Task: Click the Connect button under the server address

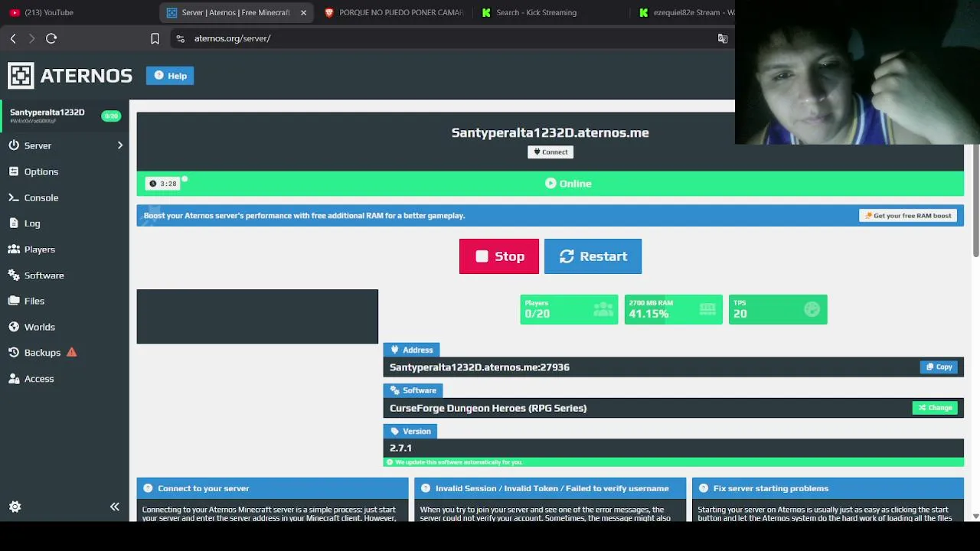Action: pyautogui.click(x=550, y=152)
